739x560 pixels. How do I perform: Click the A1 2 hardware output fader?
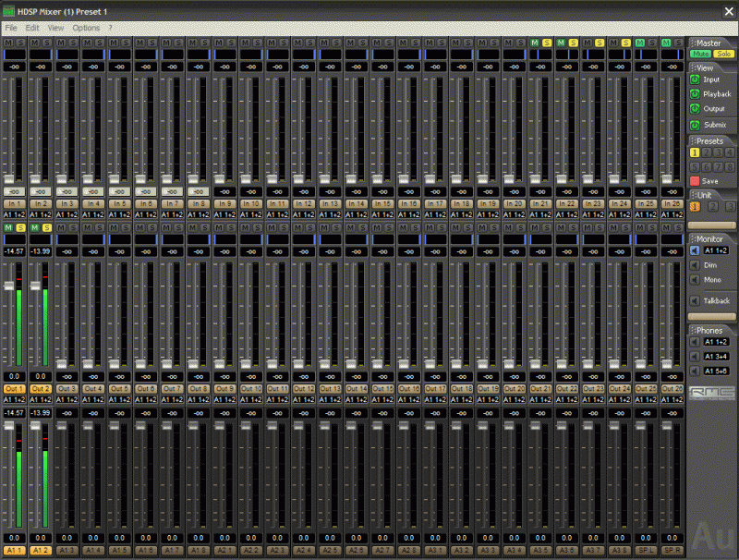(x=35, y=425)
